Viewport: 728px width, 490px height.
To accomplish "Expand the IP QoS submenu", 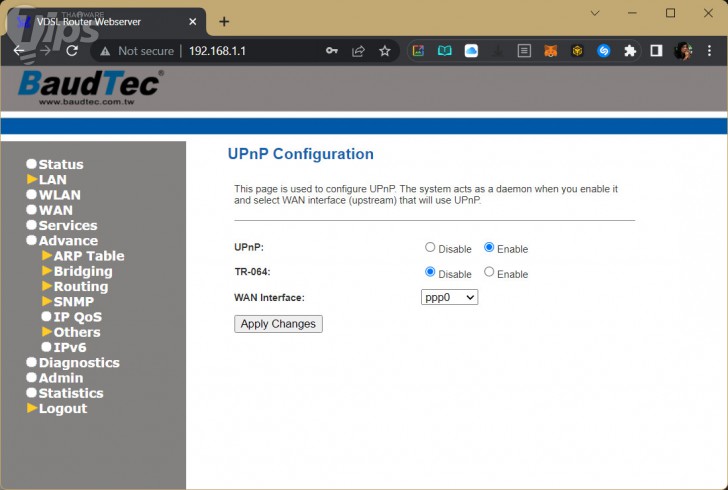I will (78, 317).
